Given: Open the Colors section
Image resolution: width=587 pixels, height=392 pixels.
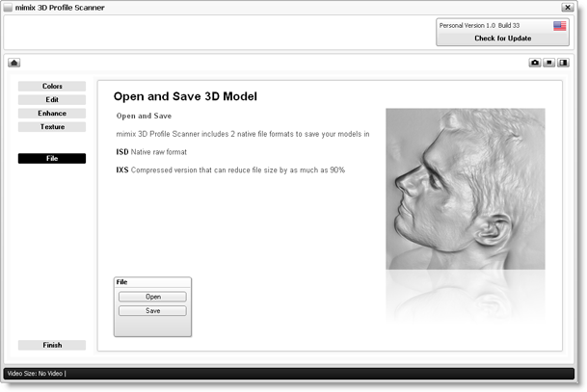Looking at the screenshot, I should [52, 86].
